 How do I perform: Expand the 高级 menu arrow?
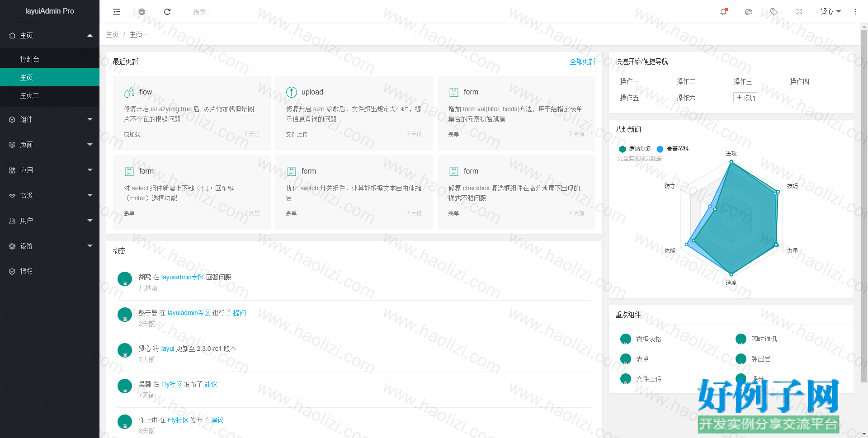(x=90, y=195)
